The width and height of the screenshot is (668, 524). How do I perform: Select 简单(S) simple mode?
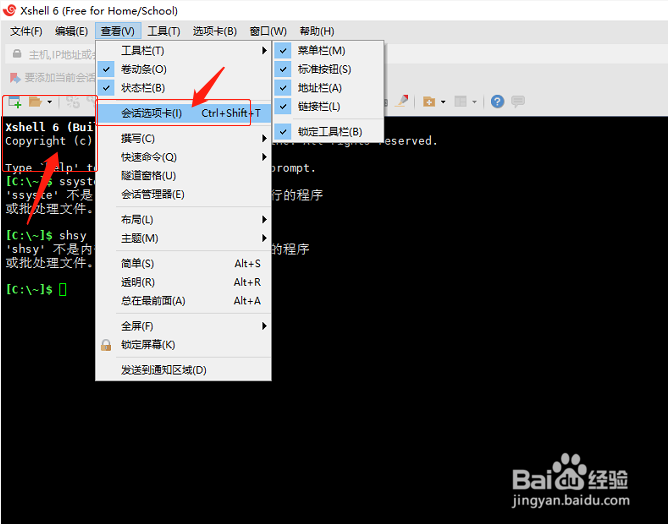[x=184, y=264]
